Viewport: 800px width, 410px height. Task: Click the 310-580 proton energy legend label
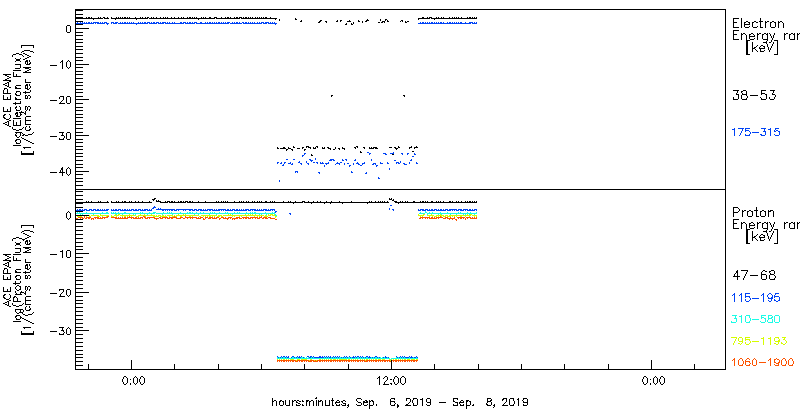pyautogui.click(x=756, y=320)
